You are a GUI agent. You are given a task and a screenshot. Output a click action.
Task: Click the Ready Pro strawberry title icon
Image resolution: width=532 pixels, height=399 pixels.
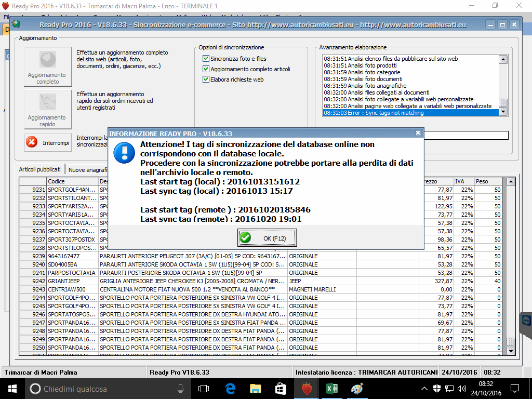click(5, 6)
